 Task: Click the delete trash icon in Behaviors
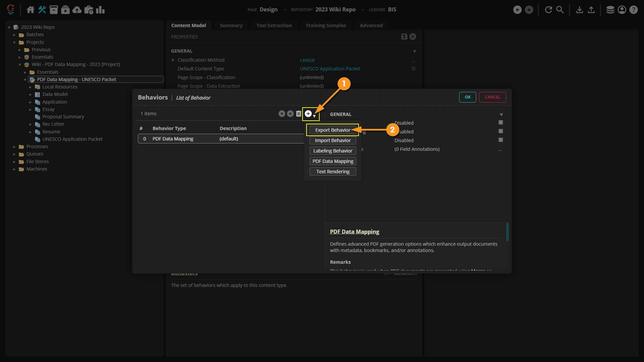click(299, 114)
